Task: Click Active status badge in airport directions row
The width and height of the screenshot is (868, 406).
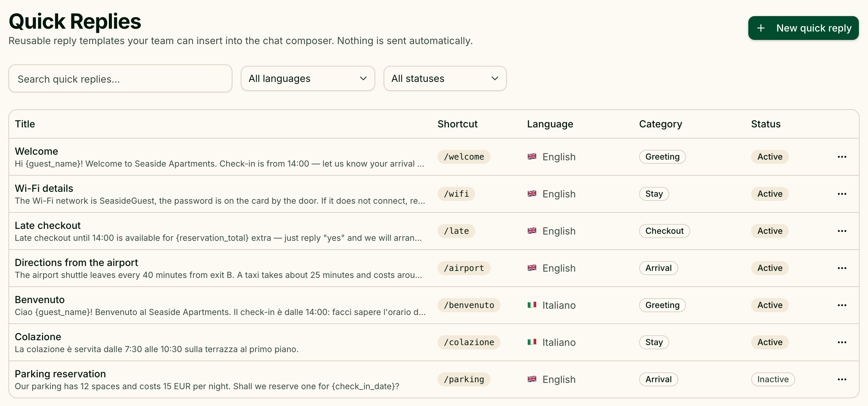Action: 770,268
